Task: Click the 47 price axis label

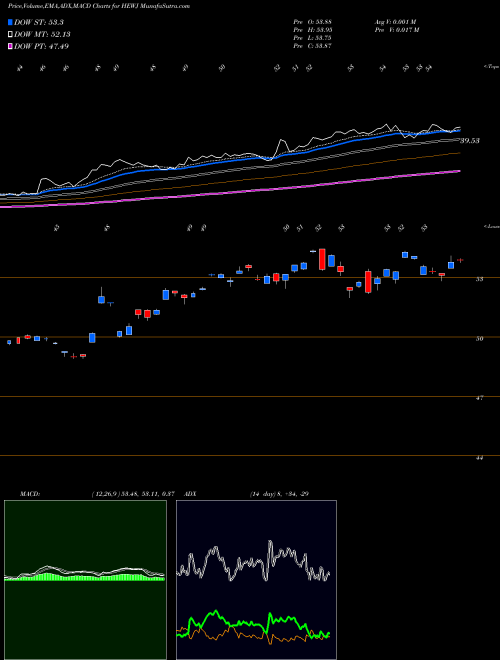Action: [x=479, y=397]
